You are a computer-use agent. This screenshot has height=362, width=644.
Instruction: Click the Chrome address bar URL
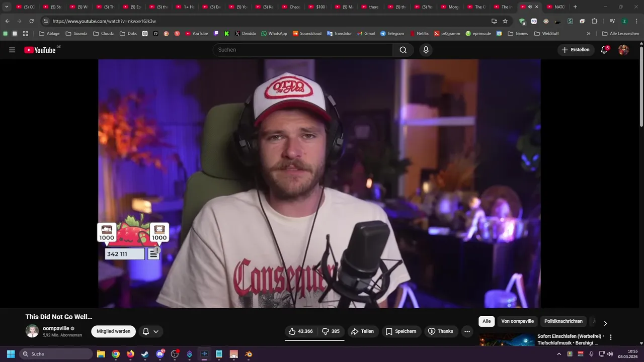pyautogui.click(x=104, y=21)
